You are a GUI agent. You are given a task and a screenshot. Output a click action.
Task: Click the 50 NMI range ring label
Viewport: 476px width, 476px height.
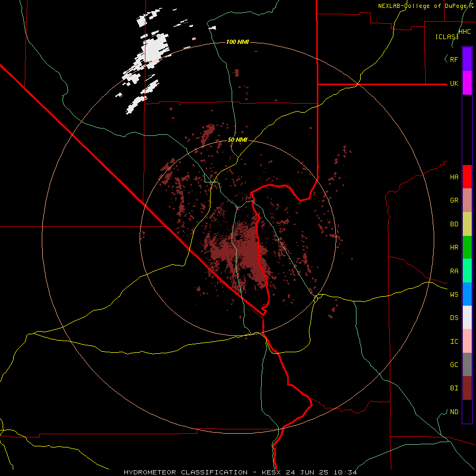point(237,140)
